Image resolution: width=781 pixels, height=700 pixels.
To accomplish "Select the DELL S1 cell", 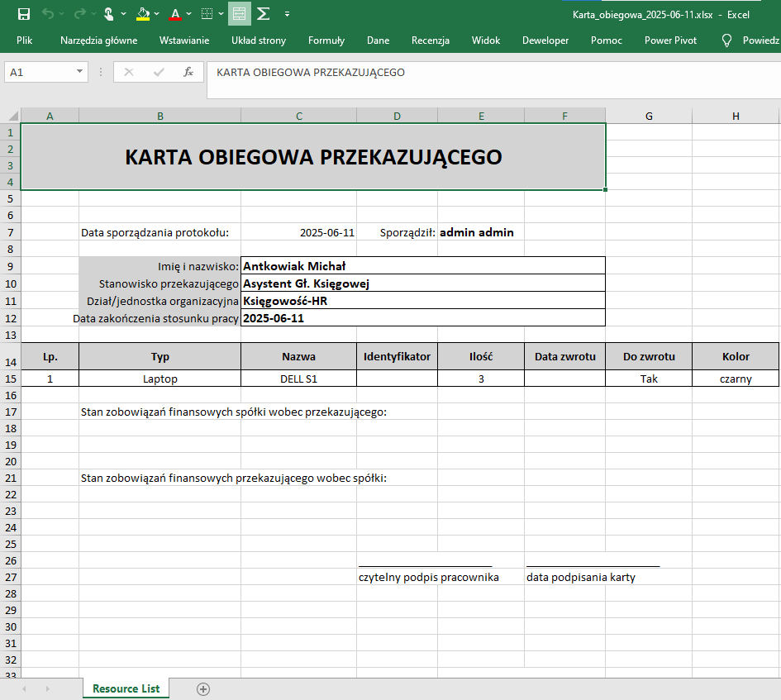I will pyautogui.click(x=299, y=379).
